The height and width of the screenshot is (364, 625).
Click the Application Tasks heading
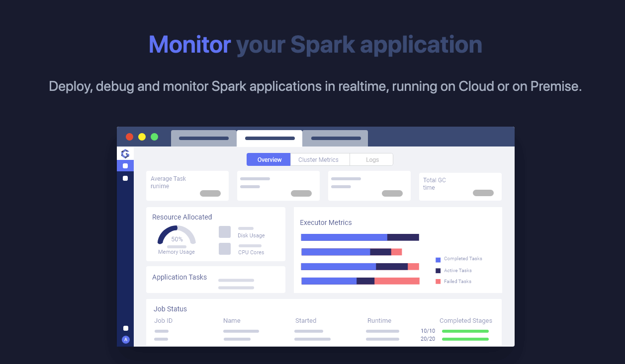tap(179, 277)
